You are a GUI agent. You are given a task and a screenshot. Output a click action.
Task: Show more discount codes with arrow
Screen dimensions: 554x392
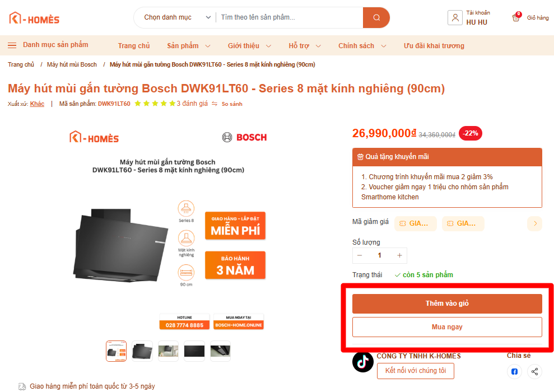click(535, 223)
